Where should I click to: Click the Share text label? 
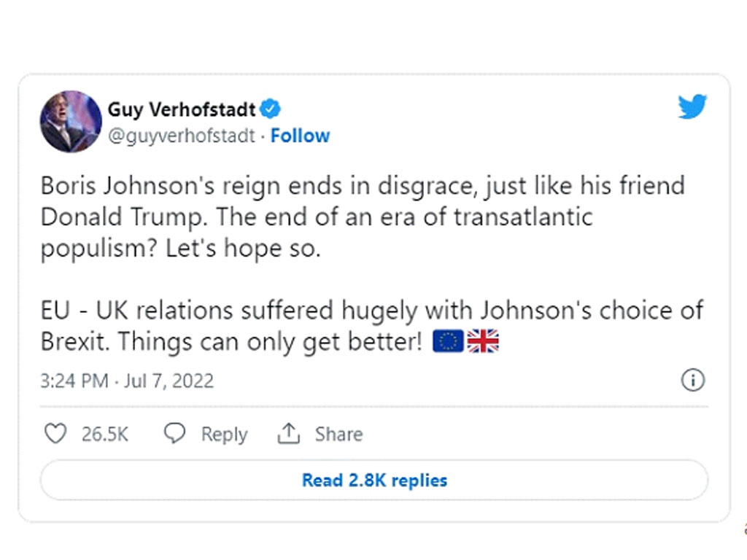point(338,435)
